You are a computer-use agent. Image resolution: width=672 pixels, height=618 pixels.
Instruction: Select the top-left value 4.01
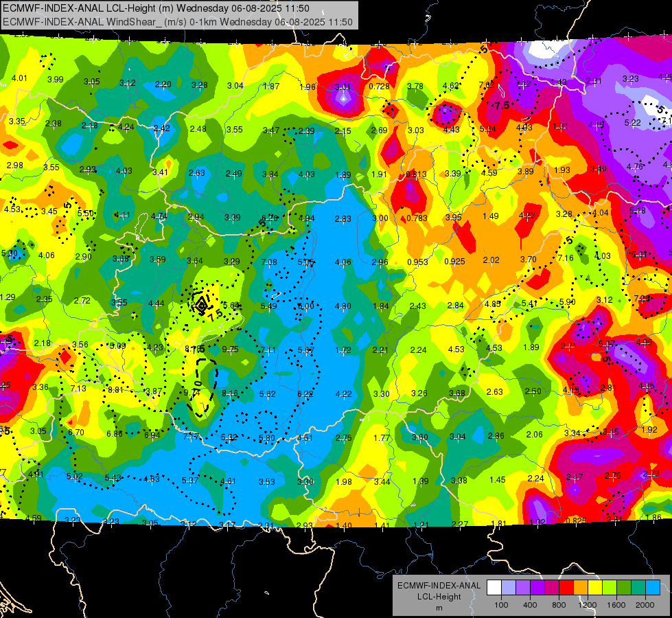(x=19, y=78)
